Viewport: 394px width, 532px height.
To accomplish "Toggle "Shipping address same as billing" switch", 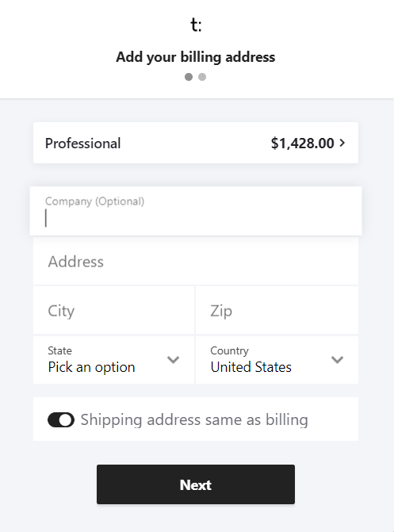I will click(61, 419).
